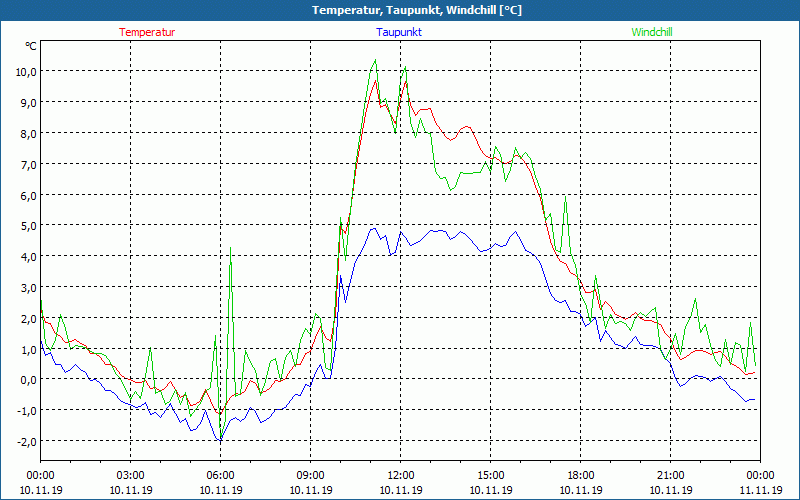Click the 7,0 y-axis value label
This screenshot has width=800, height=500.
(x=25, y=164)
